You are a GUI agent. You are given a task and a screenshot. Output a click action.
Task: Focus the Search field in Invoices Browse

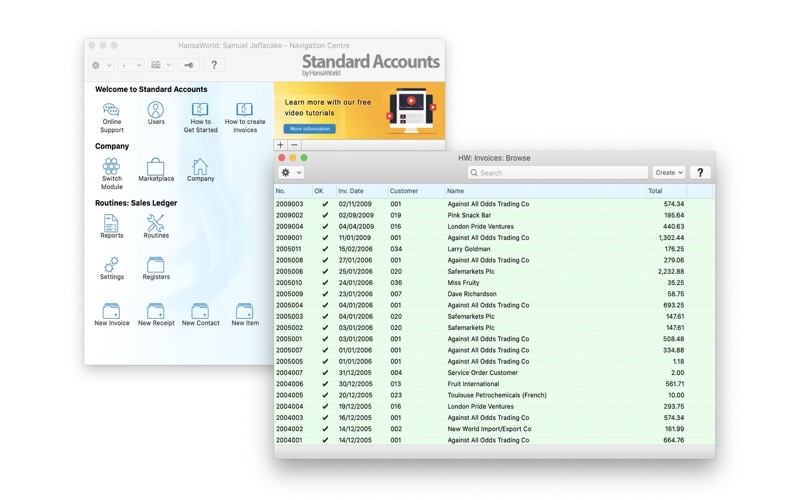tap(558, 172)
